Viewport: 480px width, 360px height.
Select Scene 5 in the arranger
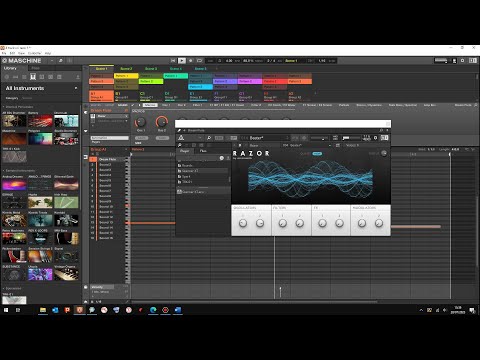coord(200,68)
